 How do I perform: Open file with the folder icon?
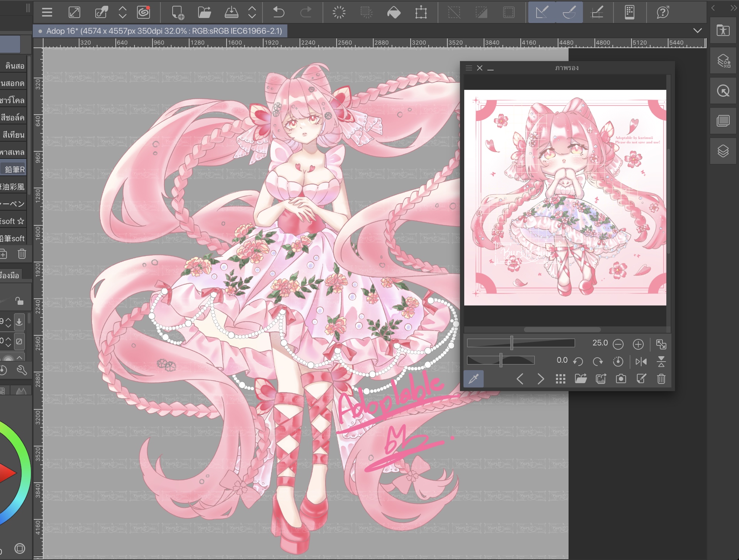(204, 13)
